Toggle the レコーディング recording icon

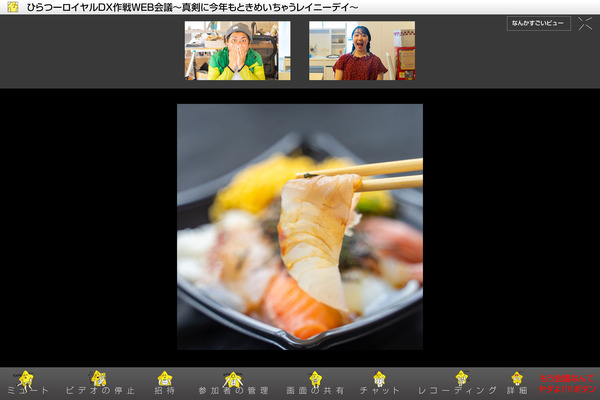tap(460, 377)
